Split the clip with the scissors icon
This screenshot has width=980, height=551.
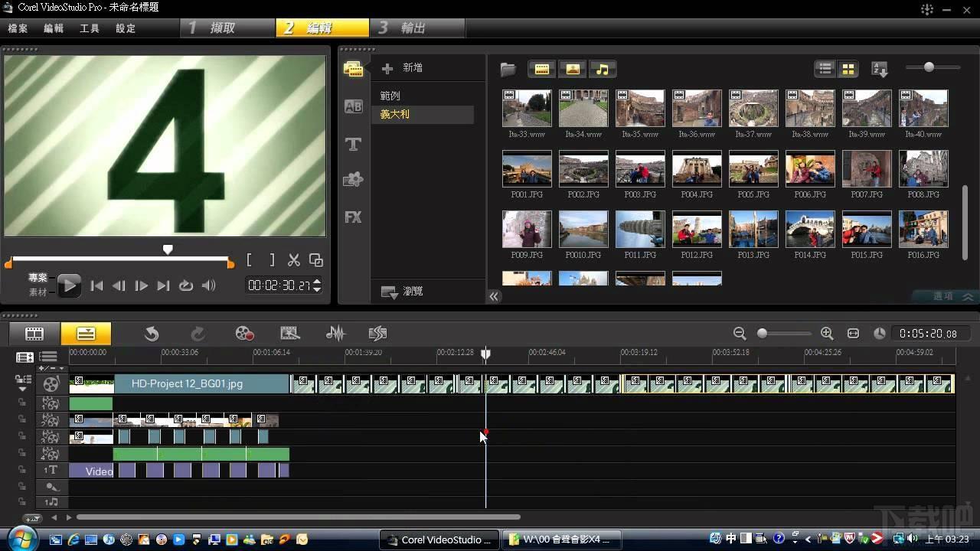(293, 260)
